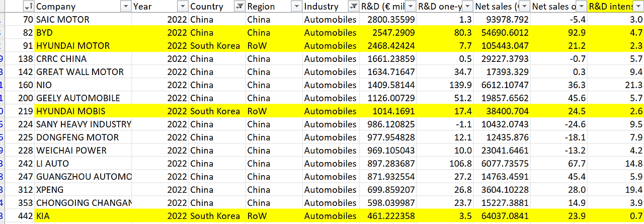Open the Year column filter dropdown

coord(183,7)
